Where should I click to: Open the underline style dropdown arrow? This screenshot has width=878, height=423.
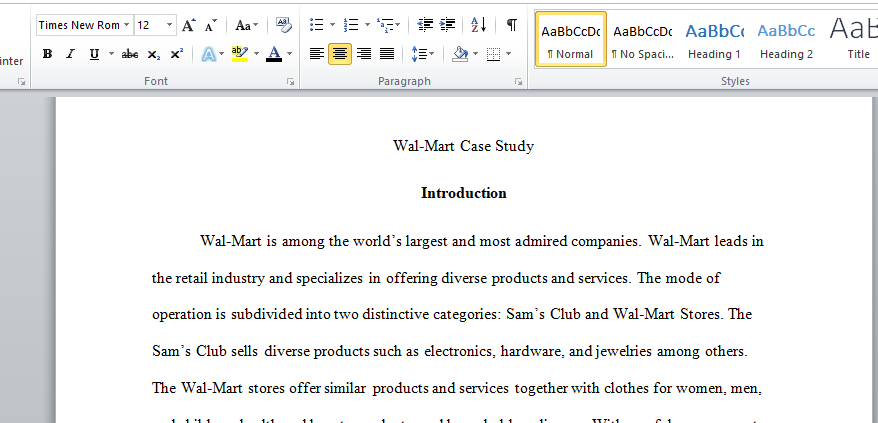tap(111, 54)
